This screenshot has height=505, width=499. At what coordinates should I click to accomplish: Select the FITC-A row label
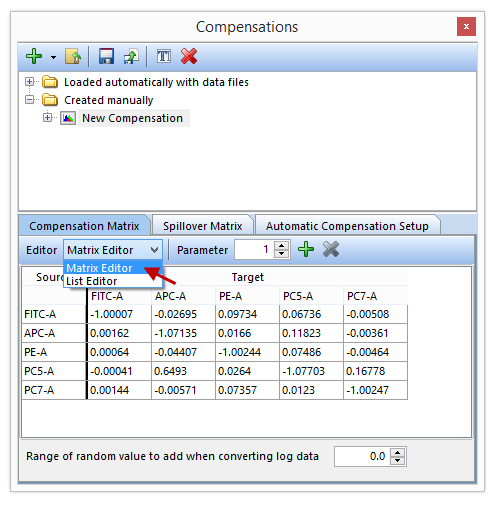pyautogui.click(x=54, y=314)
